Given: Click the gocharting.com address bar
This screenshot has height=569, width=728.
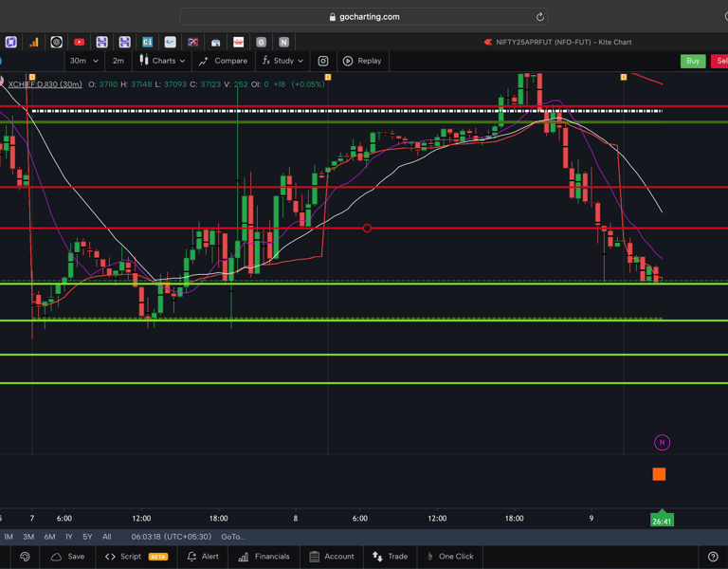Looking at the screenshot, I should [x=364, y=17].
